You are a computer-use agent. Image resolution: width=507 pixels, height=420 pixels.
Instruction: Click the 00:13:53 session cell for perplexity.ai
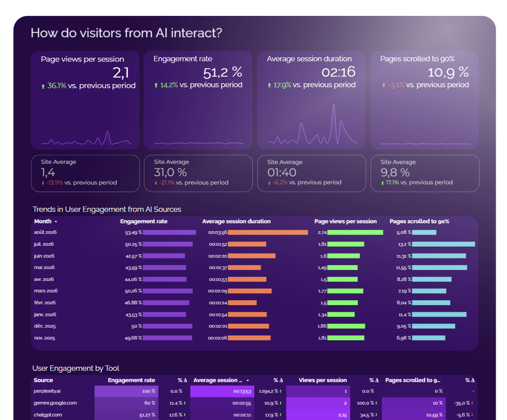[x=222, y=391]
